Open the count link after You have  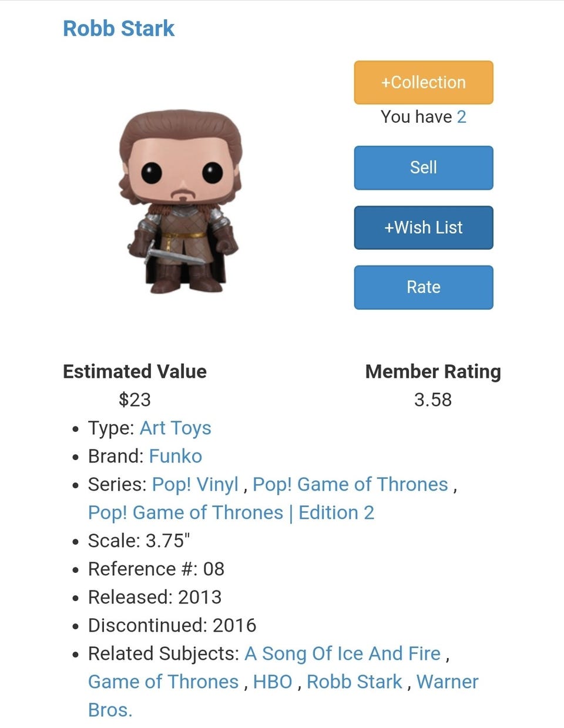tap(461, 116)
